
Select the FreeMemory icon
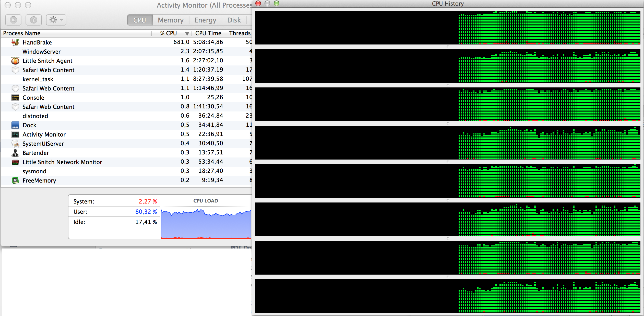coord(15,180)
